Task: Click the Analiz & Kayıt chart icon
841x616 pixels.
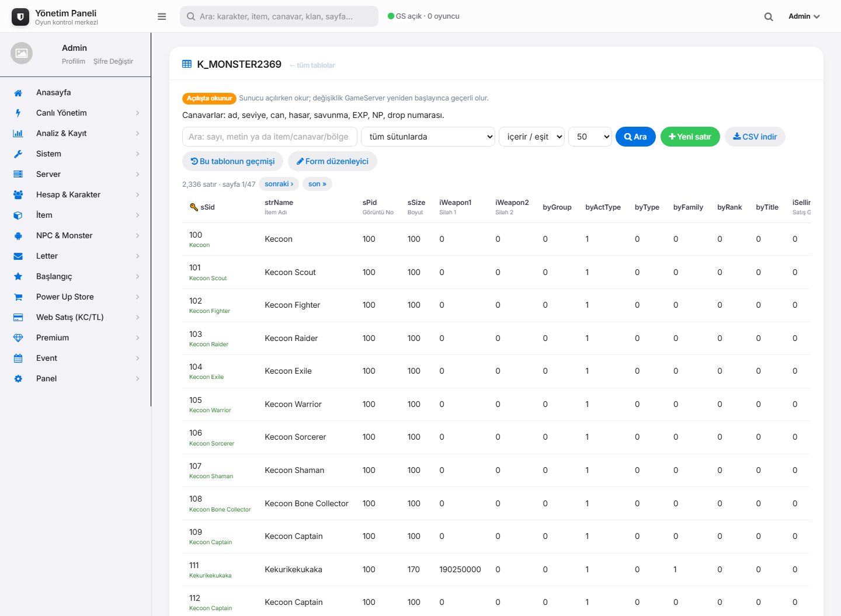Action: click(x=18, y=134)
